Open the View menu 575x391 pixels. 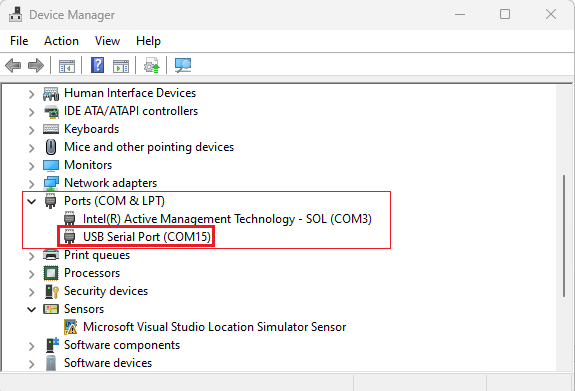pyautogui.click(x=107, y=41)
